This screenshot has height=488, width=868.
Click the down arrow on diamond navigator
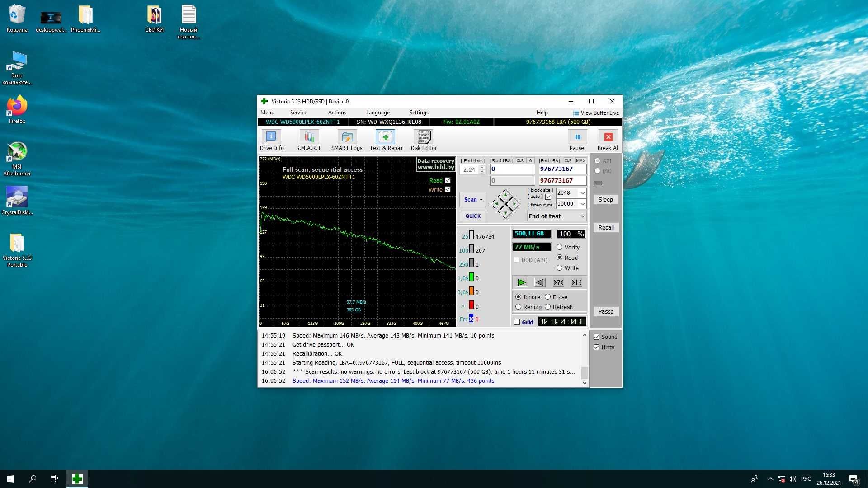click(x=505, y=212)
